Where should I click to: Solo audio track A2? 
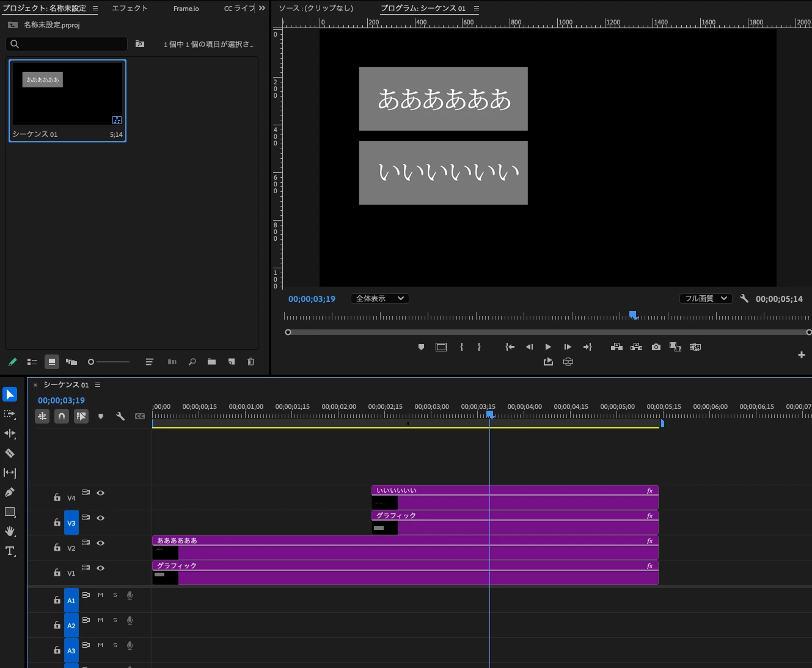(115, 620)
